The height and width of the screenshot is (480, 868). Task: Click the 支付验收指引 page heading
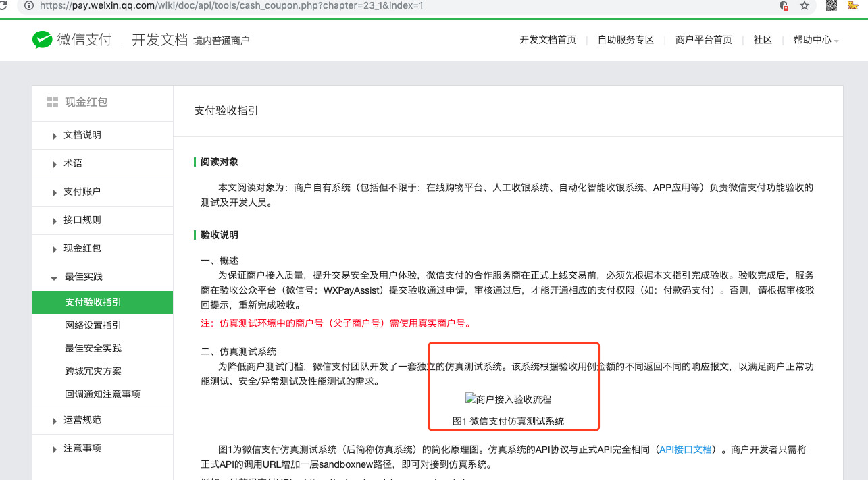click(226, 111)
